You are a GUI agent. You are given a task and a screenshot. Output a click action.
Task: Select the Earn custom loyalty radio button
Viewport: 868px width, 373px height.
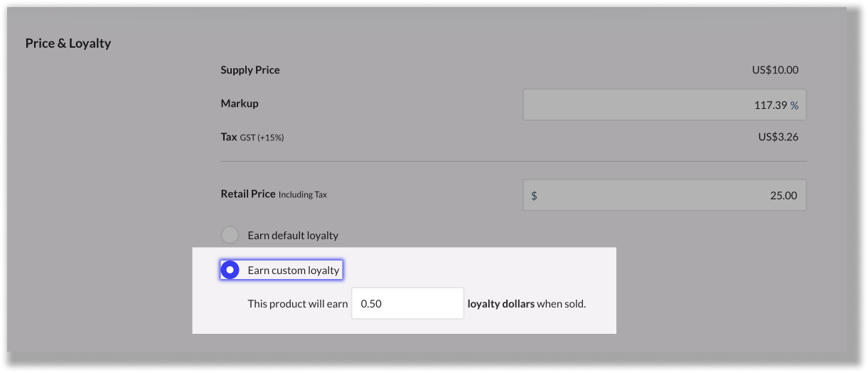pos(230,270)
